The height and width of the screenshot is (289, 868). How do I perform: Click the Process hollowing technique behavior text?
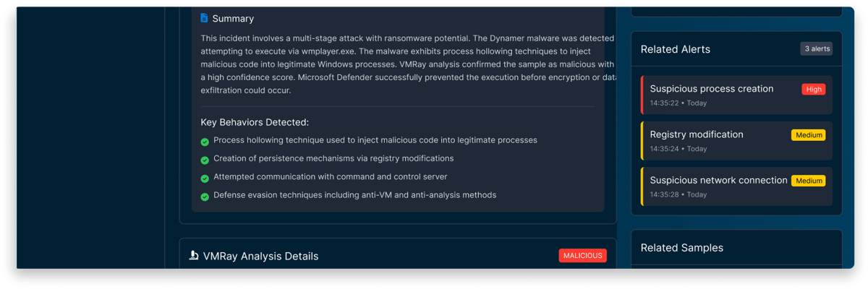tap(375, 140)
